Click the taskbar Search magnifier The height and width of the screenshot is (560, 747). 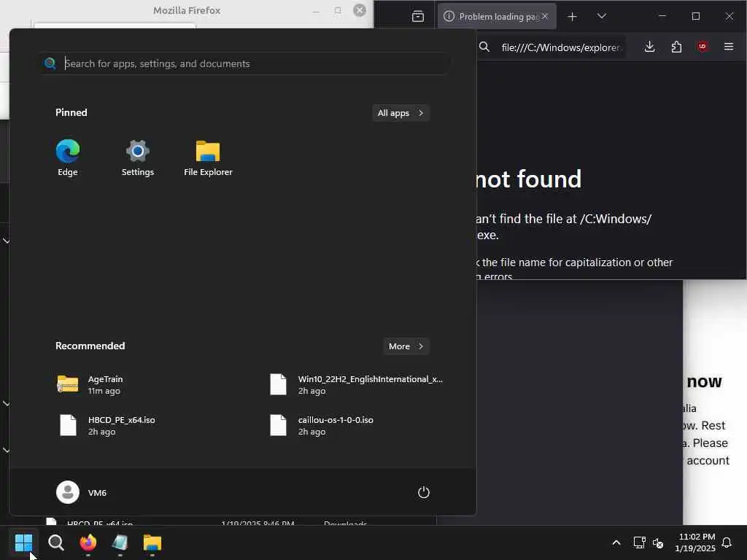55,542
